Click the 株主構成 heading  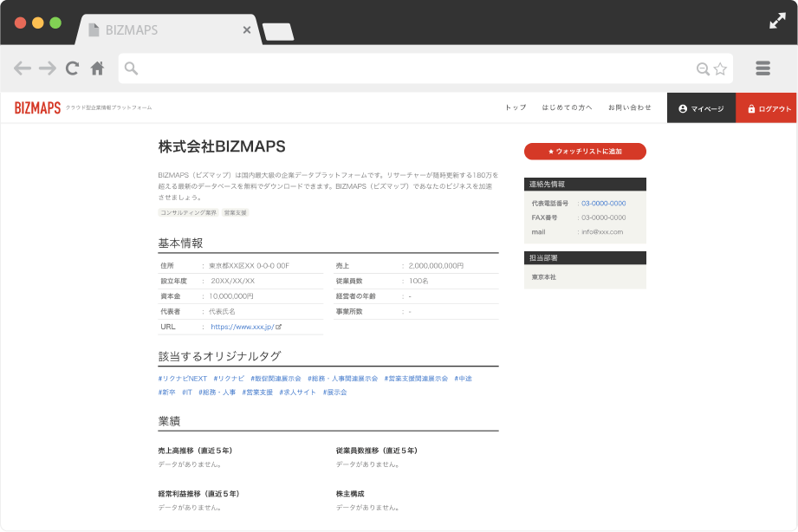350,494
